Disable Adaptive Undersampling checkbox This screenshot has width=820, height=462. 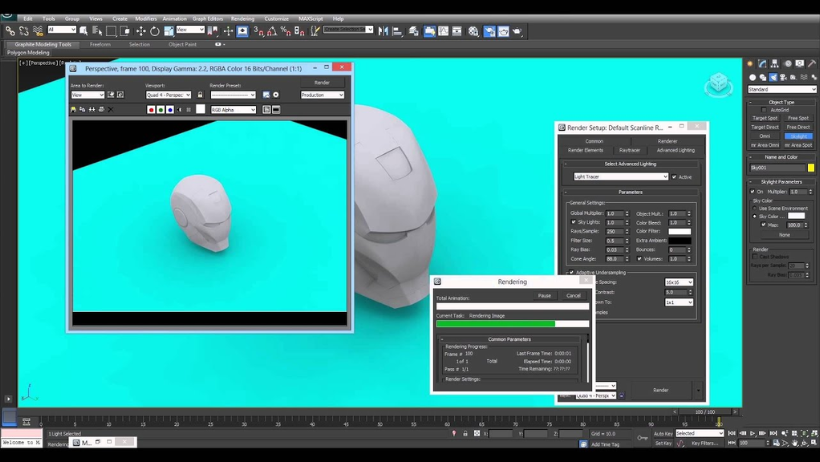pos(571,273)
